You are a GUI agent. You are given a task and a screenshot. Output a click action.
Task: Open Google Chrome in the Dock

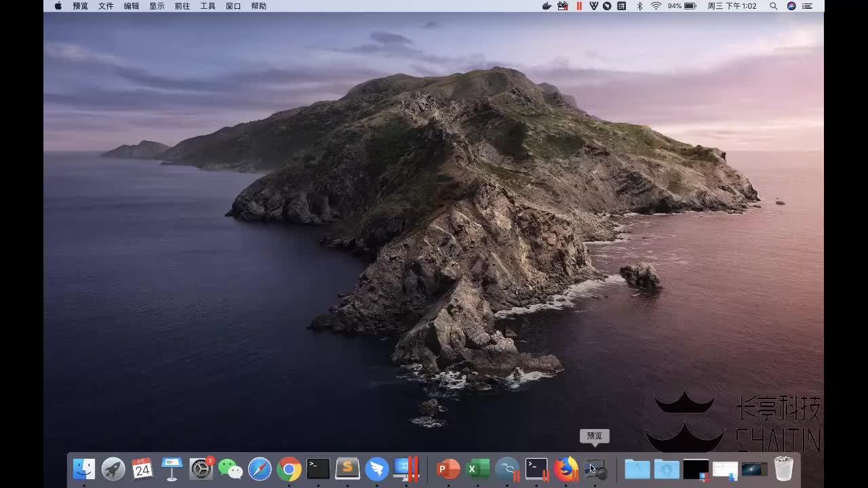click(x=289, y=468)
